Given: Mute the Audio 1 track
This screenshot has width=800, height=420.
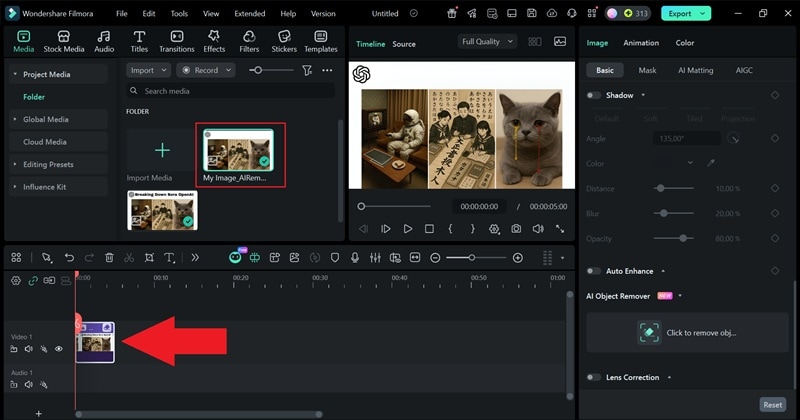Looking at the screenshot, I should [29, 385].
